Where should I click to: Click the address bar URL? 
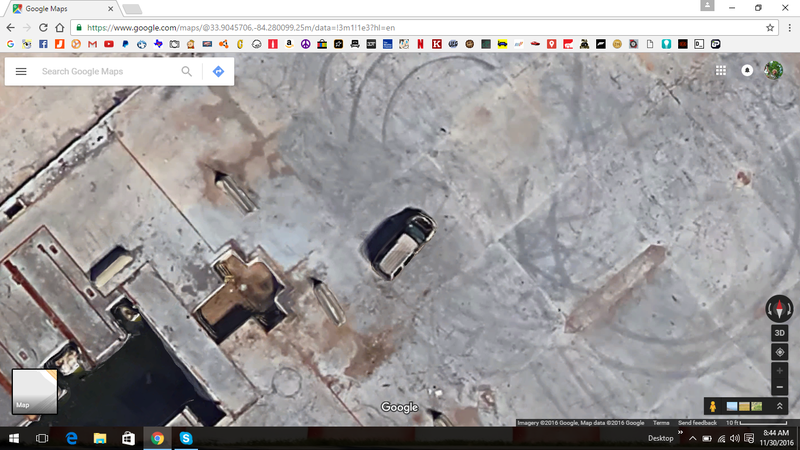pyautogui.click(x=241, y=28)
